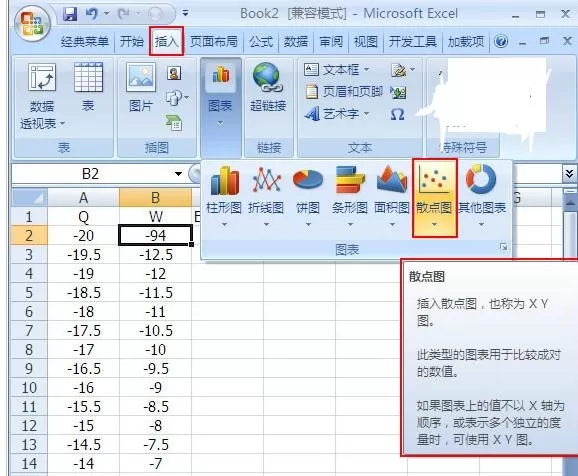The width and height of the screenshot is (578, 476).
Task: Save the workbook with the floppy icon
Action: 69,14
